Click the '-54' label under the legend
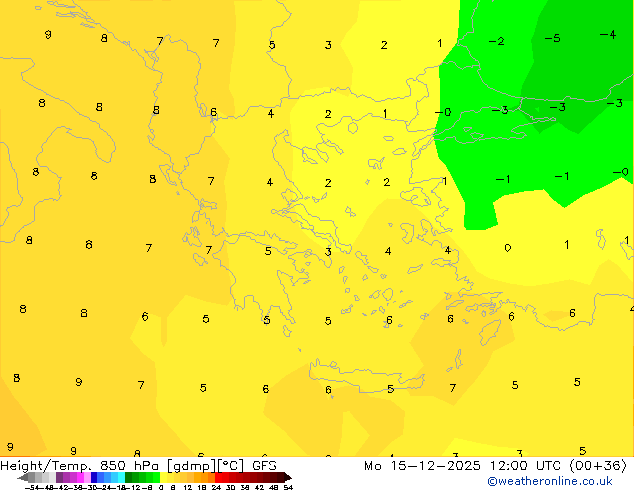Image resolution: width=634 pixels, height=490 pixels. [32, 488]
